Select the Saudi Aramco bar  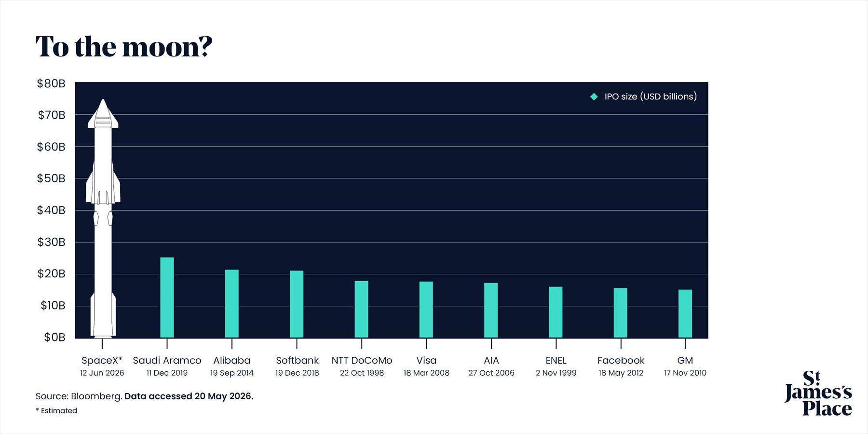click(167, 298)
